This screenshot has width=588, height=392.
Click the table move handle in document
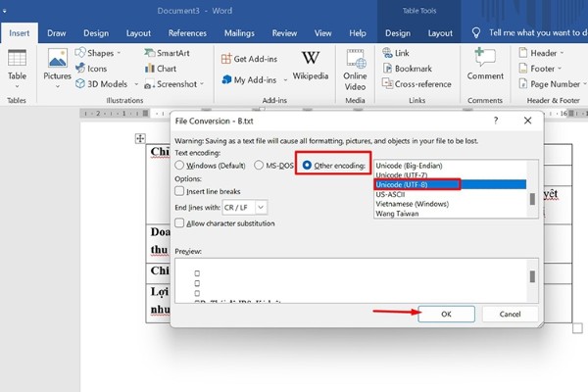tap(140, 138)
